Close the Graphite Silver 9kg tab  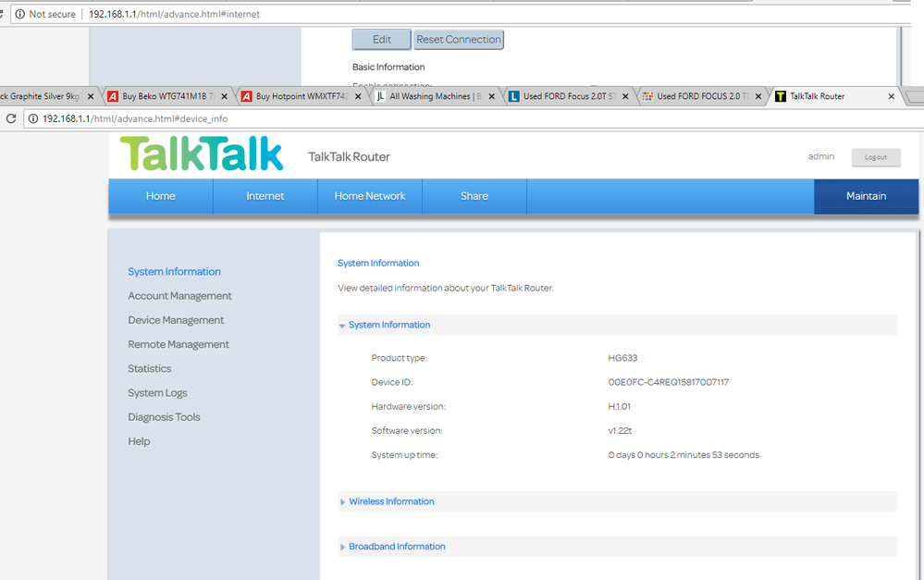coord(90,96)
